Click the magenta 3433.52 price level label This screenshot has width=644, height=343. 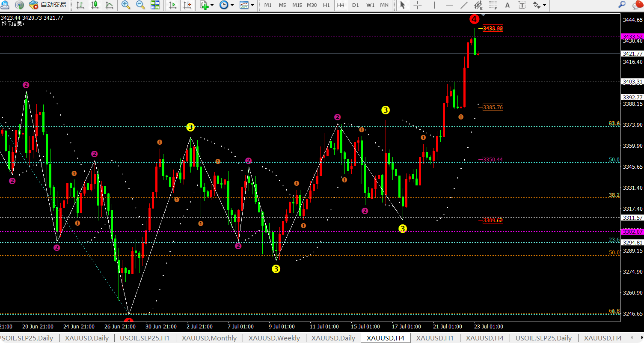pyautogui.click(x=632, y=36)
